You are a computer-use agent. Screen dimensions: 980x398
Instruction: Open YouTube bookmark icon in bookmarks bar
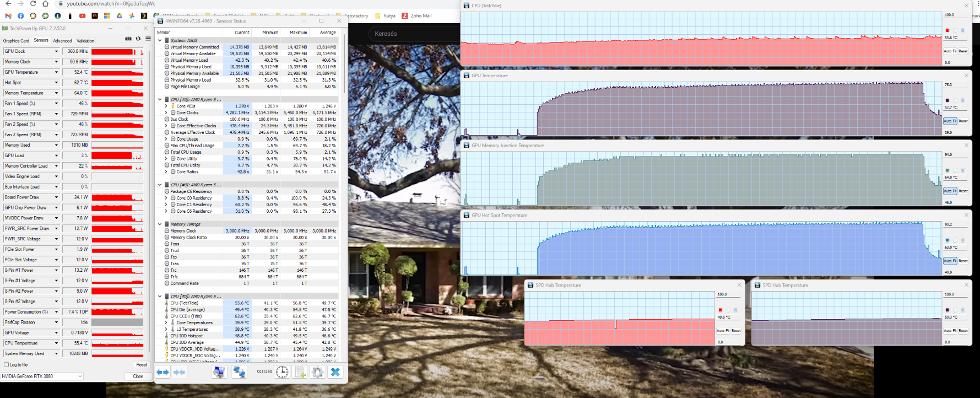pyautogui.click(x=82, y=16)
